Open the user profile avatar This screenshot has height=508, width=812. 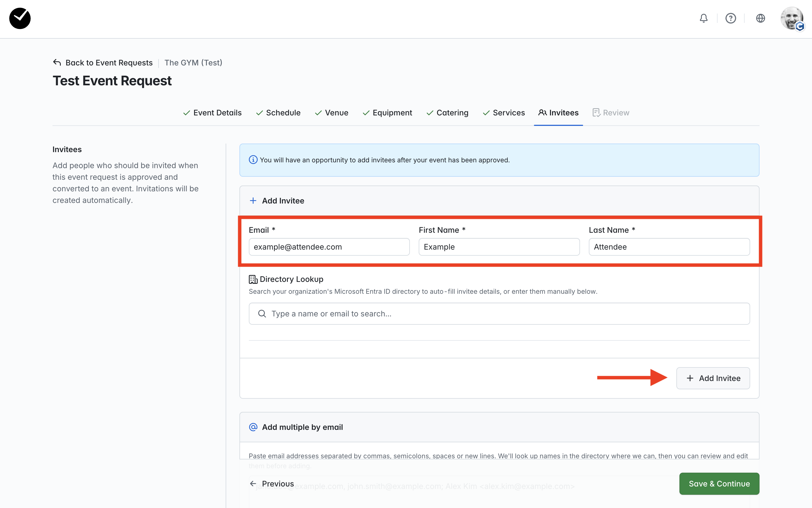click(x=792, y=18)
